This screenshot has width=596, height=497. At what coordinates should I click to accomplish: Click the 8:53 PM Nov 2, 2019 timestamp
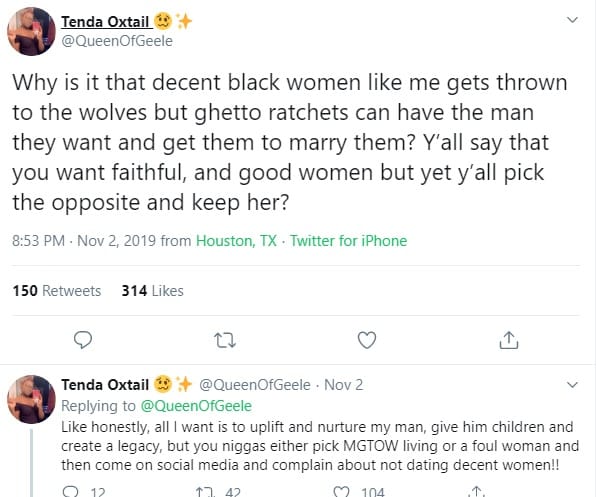(x=84, y=241)
